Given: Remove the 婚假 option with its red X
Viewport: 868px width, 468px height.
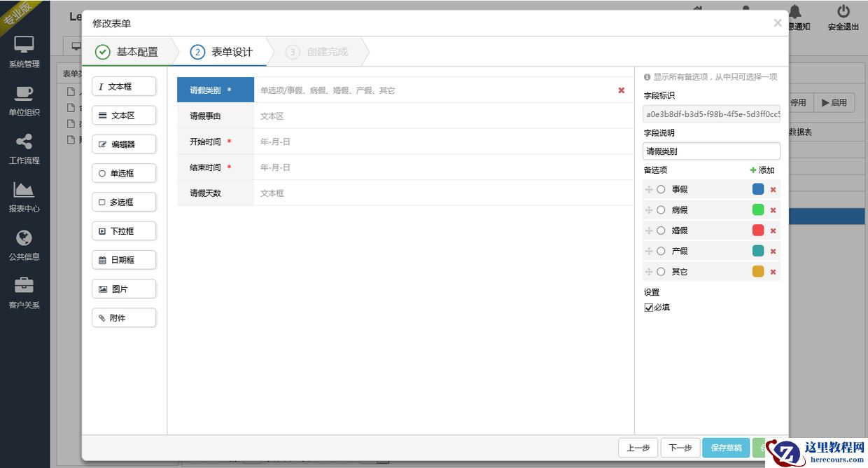Looking at the screenshot, I should point(773,230).
